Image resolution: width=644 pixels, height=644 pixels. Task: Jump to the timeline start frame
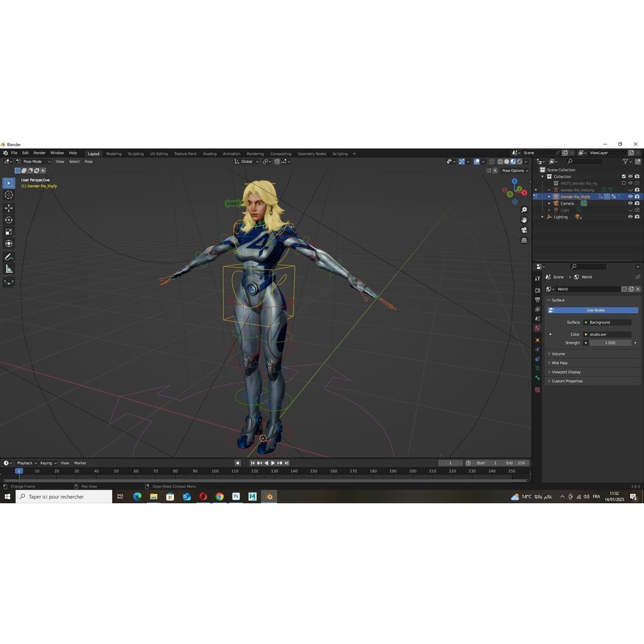click(x=253, y=463)
